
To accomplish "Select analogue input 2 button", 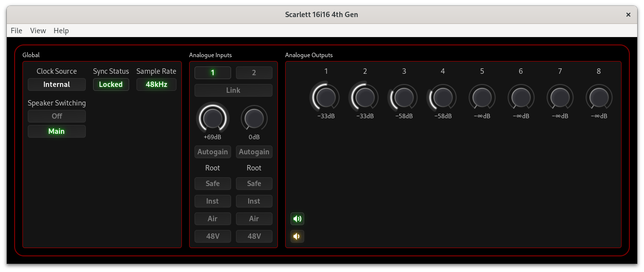I will 254,73.
